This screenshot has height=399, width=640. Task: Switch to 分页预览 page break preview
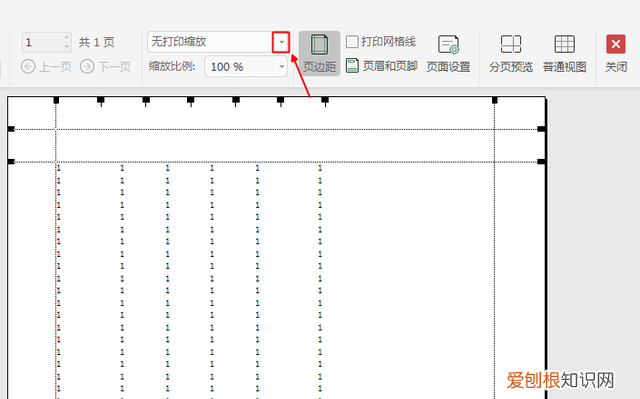[x=511, y=53]
